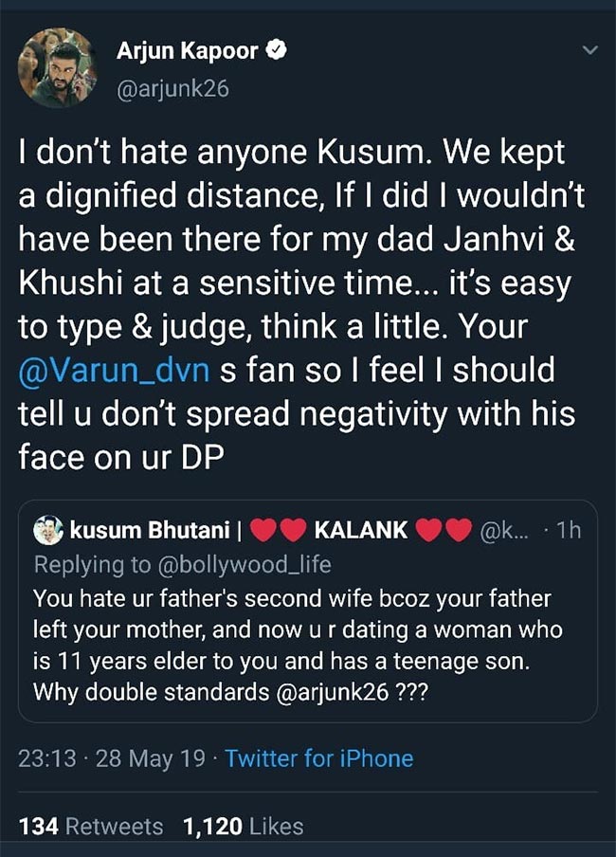This screenshot has width=616, height=857.
Task: View the 1,120 Likes list
Action: [x=244, y=826]
